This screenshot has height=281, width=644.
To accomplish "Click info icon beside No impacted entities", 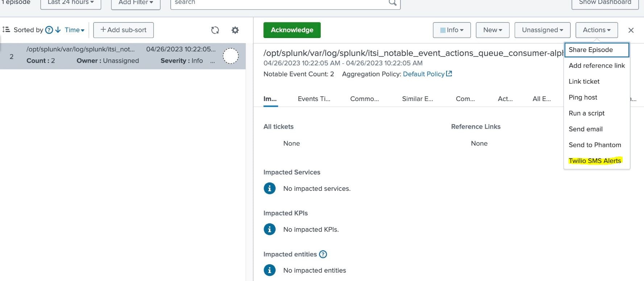I will (x=270, y=270).
